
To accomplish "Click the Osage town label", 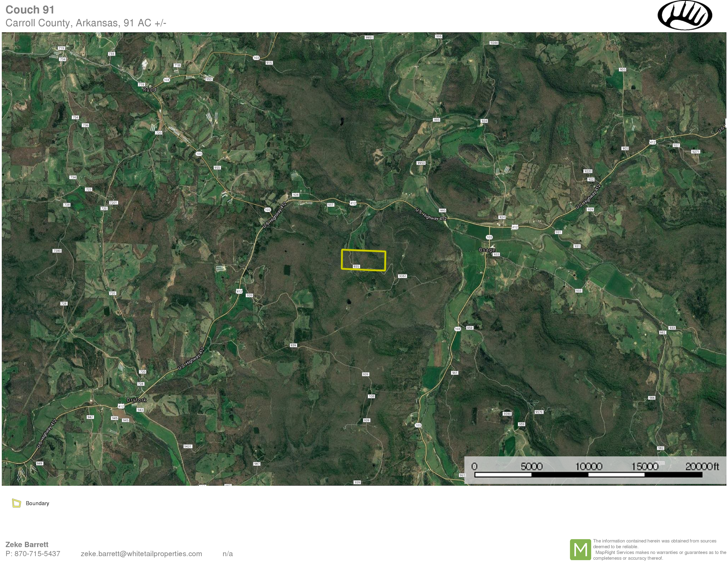I will coord(487,250).
